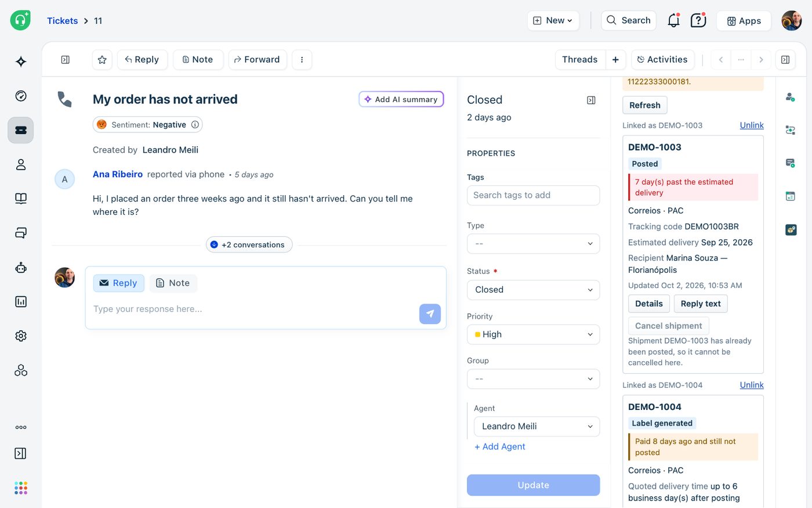Open Activities in the ticket toolbar
This screenshot has height=508, width=812.
pos(662,59)
